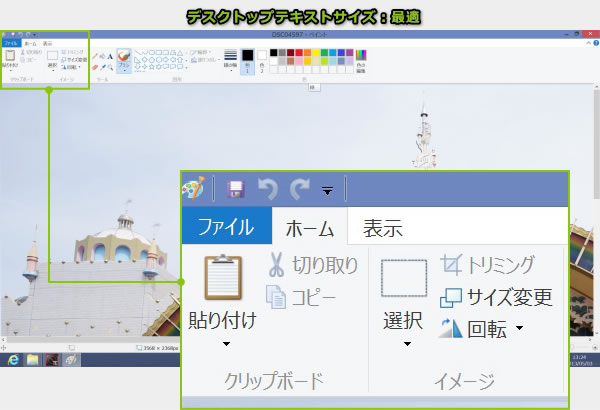Pick the Fill with color bucket tool
This screenshot has width=600, height=410.
click(x=103, y=56)
